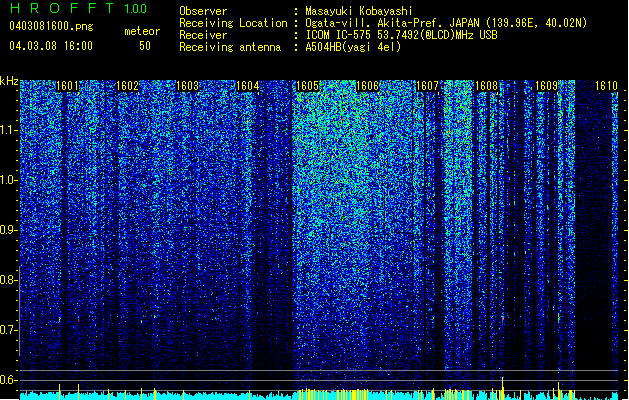Click the 0.7 frequency axis label
This screenshot has height=400, width=629.
8,330
